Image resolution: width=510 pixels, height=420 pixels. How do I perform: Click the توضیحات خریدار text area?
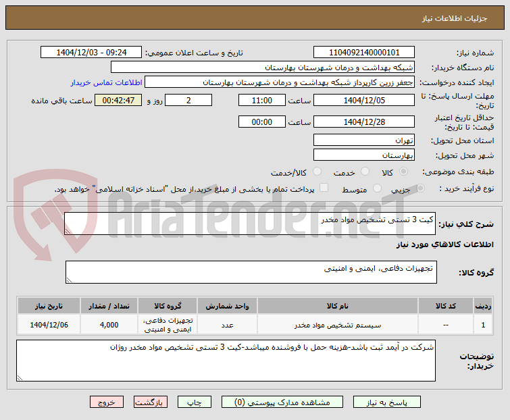pyautogui.click(x=226, y=361)
